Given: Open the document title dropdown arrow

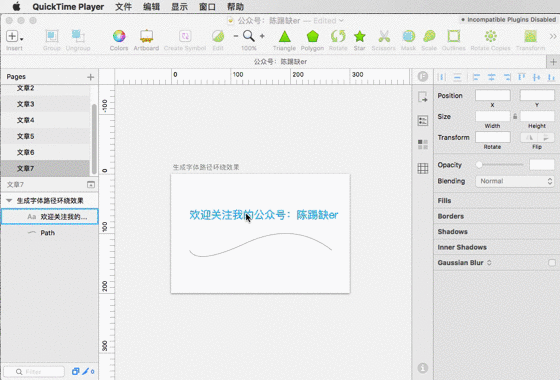Looking at the screenshot, I should [x=341, y=20].
